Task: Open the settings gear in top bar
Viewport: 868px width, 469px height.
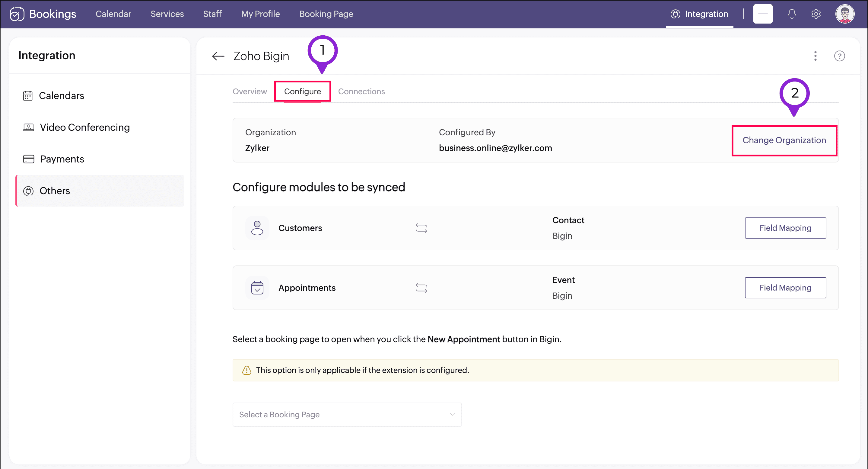Action: 816,14
